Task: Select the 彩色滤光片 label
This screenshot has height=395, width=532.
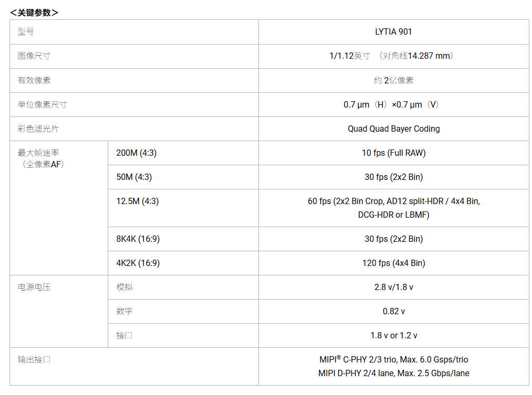Action: [x=38, y=129]
